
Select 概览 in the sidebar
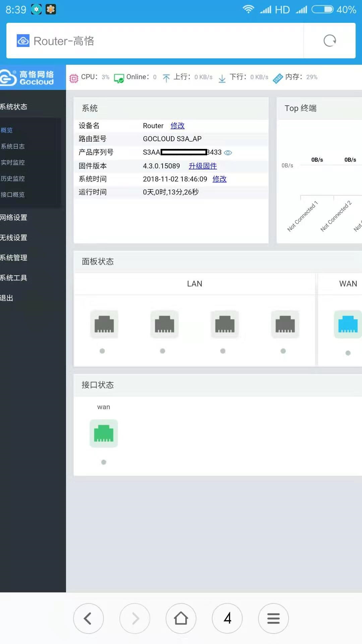click(7, 130)
